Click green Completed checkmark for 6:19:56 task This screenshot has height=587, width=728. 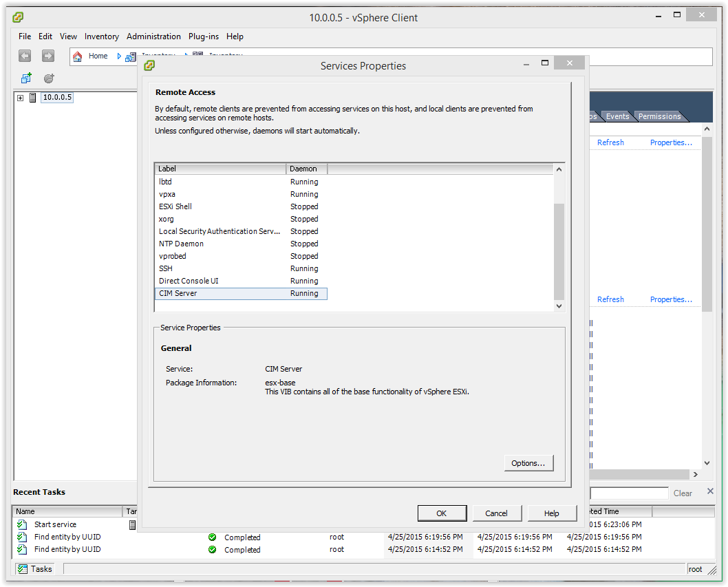(212, 537)
